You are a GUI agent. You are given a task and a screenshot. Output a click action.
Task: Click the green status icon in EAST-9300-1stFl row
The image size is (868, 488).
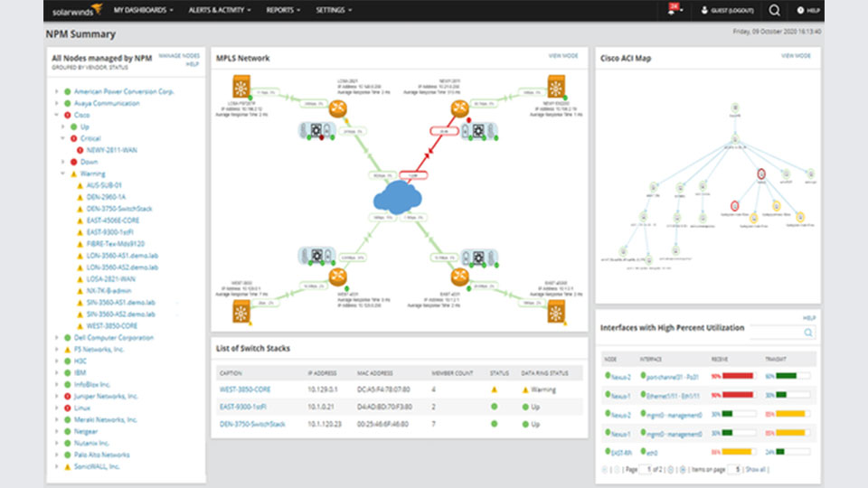495,407
